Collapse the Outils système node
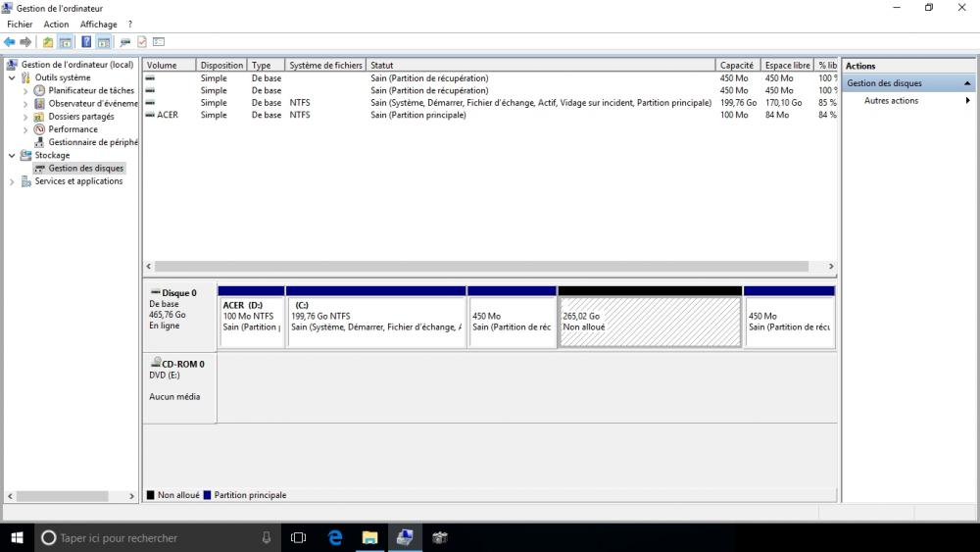The height and width of the screenshot is (552, 980). [x=12, y=77]
